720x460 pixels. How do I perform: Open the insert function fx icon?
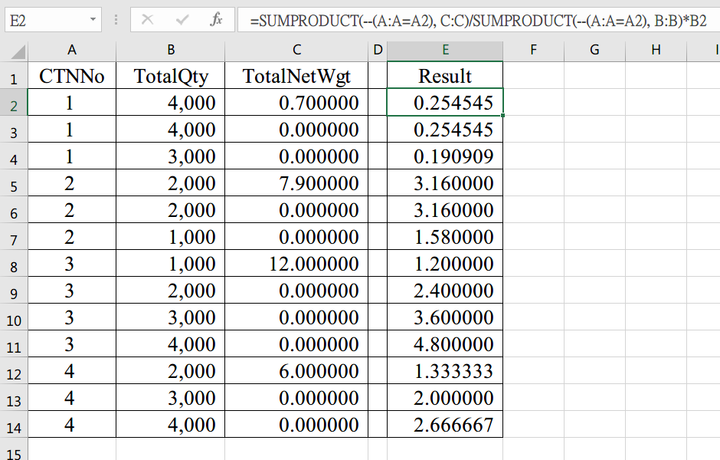coord(216,20)
